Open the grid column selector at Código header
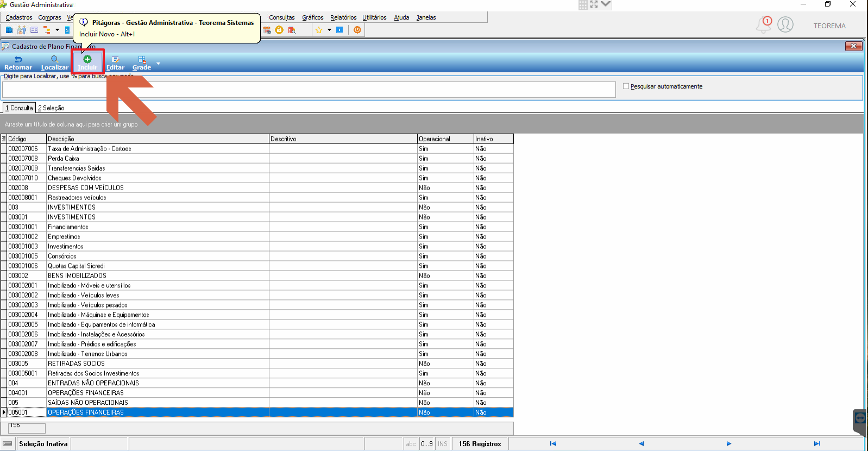 click(4, 139)
